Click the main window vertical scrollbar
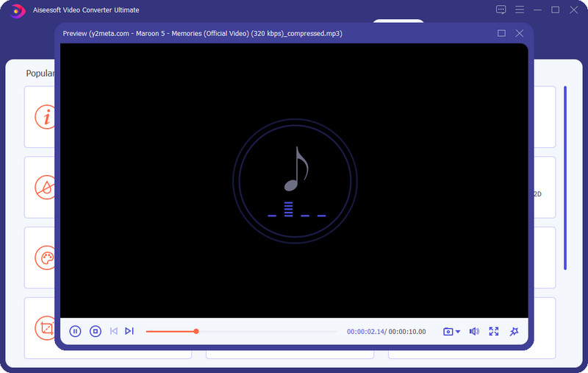This screenshot has width=588, height=373. click(x=565, y=177)
